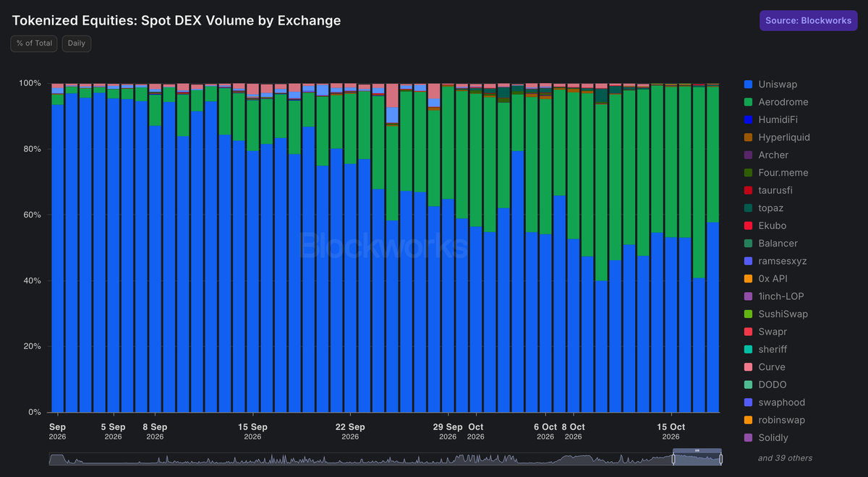The width and height of the screenshot is (868, 477).
Task: Click the swaphood legend entry
Action: click(x=775, y=403)
